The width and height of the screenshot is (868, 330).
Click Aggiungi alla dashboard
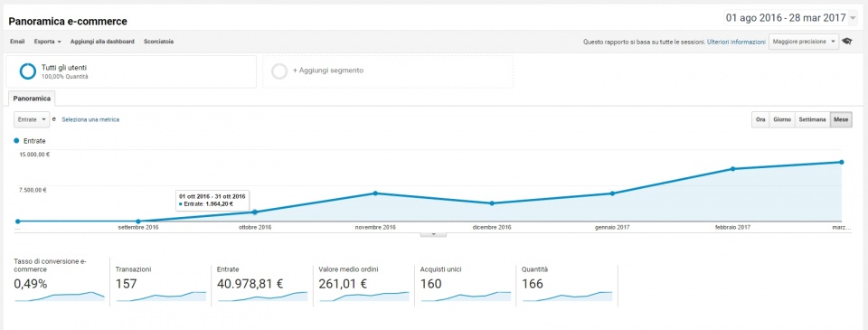102,42
